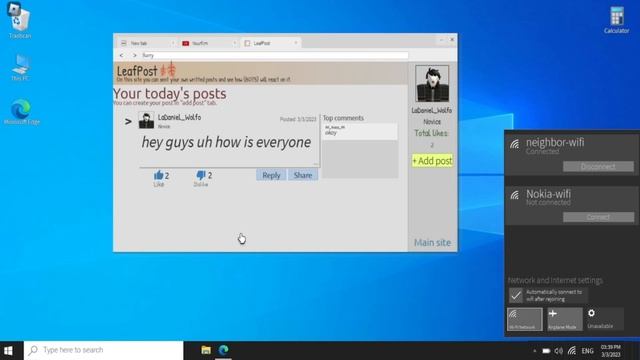Select the post text 'hey guys uh how is everyone'
The image size is (640, 360).
click(226, 142)
